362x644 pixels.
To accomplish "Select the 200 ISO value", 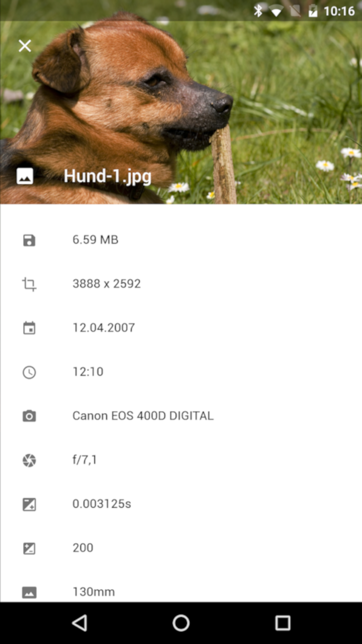I will tap(83, 548).
